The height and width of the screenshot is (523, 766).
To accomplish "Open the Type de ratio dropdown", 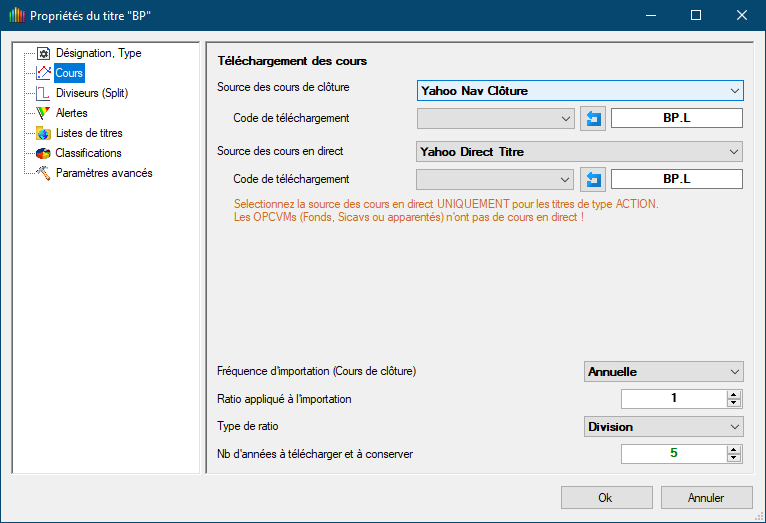I will point(663,427).
